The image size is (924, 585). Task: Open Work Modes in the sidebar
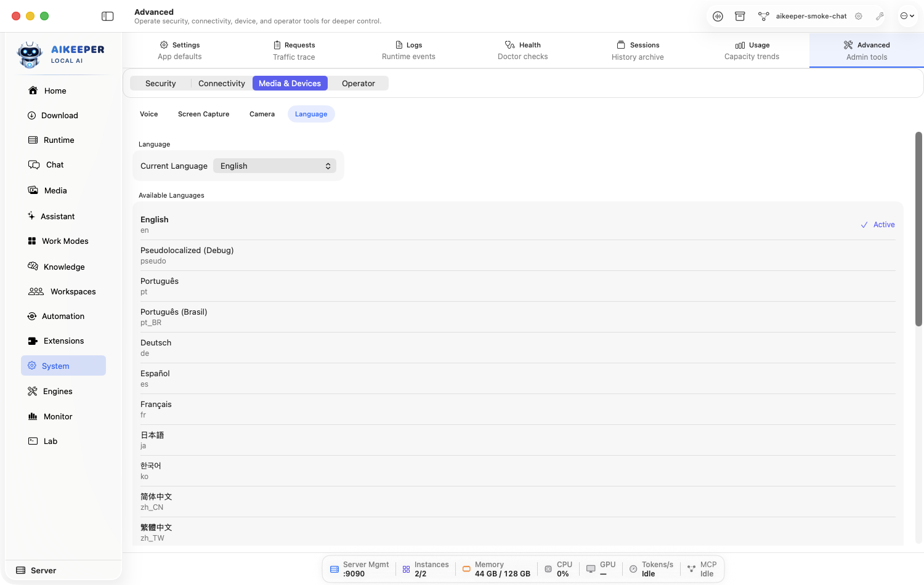(x=63, y=241)
